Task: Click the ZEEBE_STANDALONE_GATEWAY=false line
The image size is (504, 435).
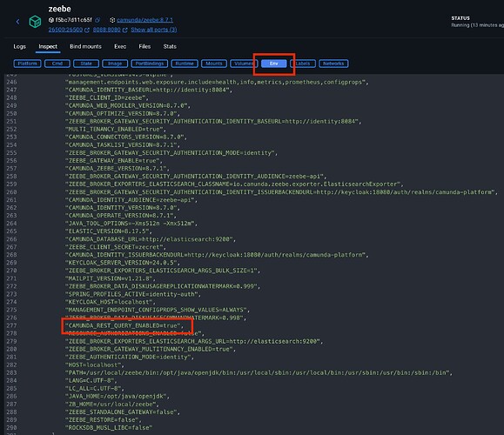Action: [x=123, y=412]
